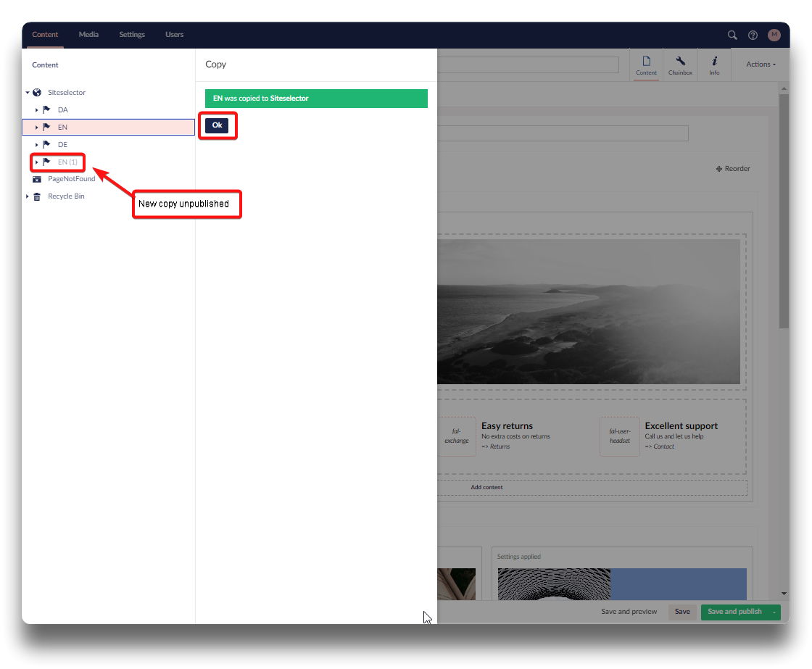Open the help question mark icon
The width and height of the screenshot is (812, 669).
[753, 35]
